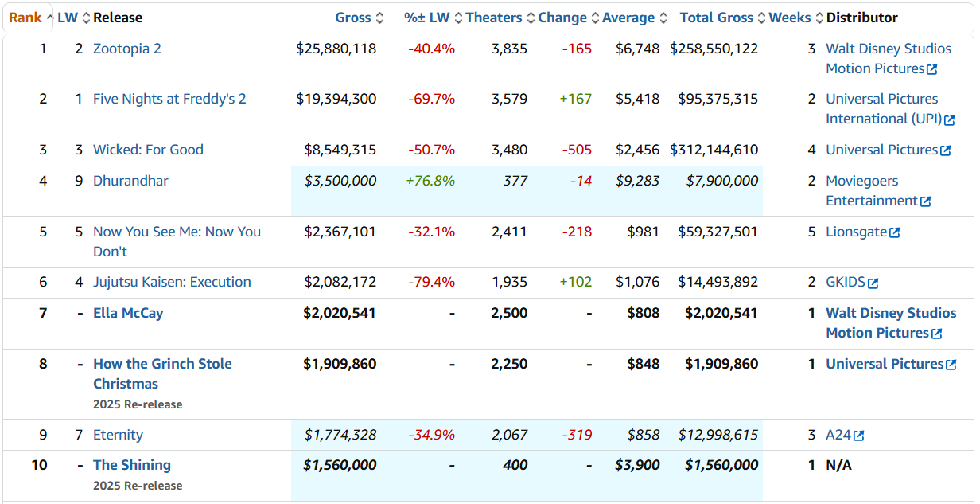Sort by Weeks column header
The width and height of the screenshot is (980, 504).
pyautogui.click(x=790, y=18)
